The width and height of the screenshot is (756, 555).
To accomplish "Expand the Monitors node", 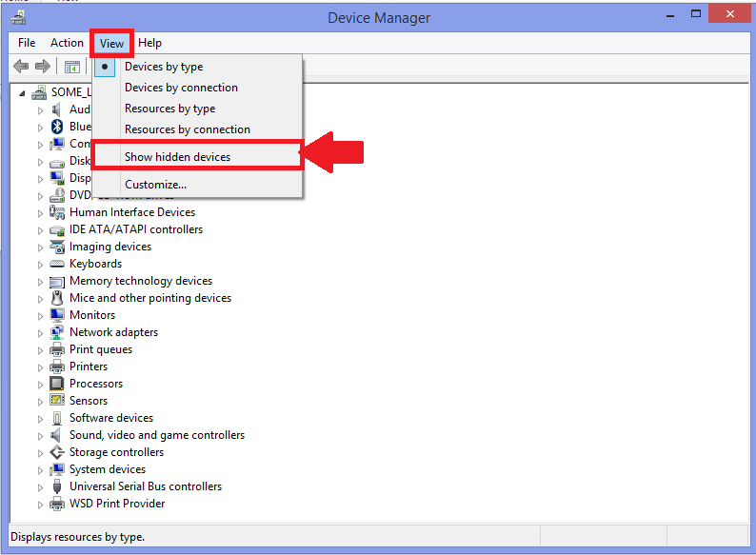I will click(x=41, y=316).
